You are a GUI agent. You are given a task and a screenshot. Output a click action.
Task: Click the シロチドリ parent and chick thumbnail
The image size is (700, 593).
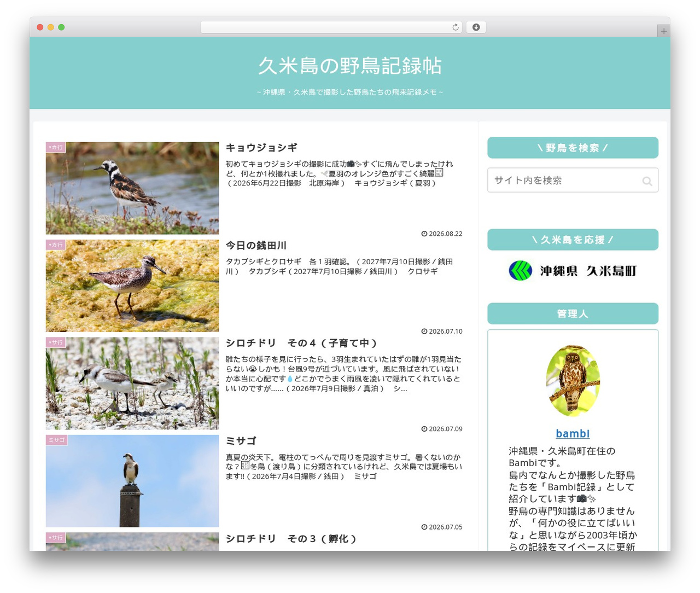click(x=132, y=383)
